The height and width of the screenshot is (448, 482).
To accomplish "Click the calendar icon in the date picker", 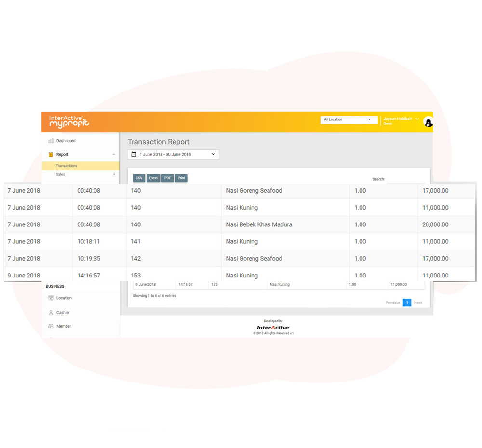I will tap(134, 154).
